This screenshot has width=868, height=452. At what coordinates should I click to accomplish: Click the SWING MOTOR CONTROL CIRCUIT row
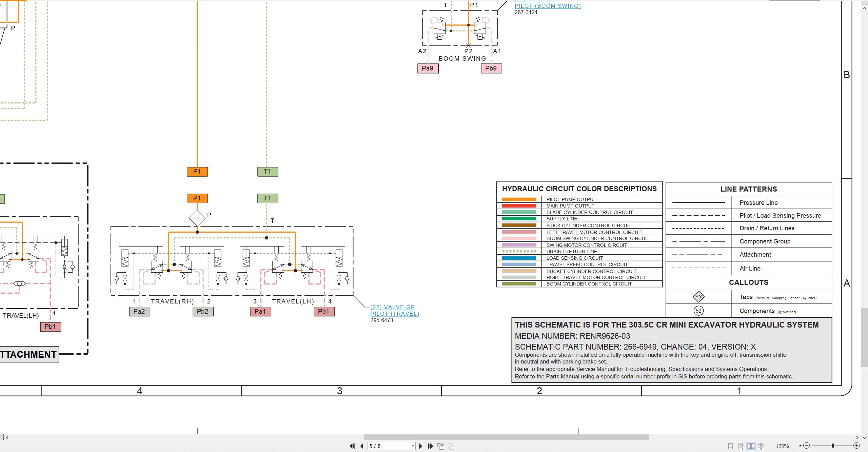579,245
